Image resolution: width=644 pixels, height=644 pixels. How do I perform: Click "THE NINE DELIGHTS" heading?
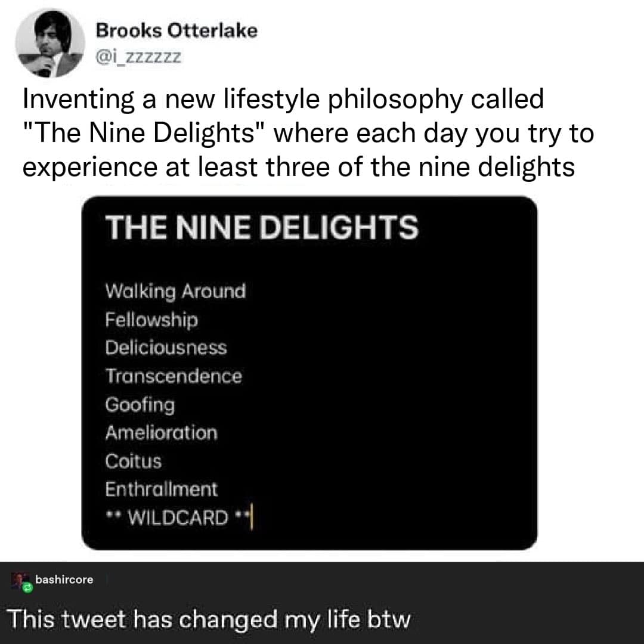tap(262, 228)
